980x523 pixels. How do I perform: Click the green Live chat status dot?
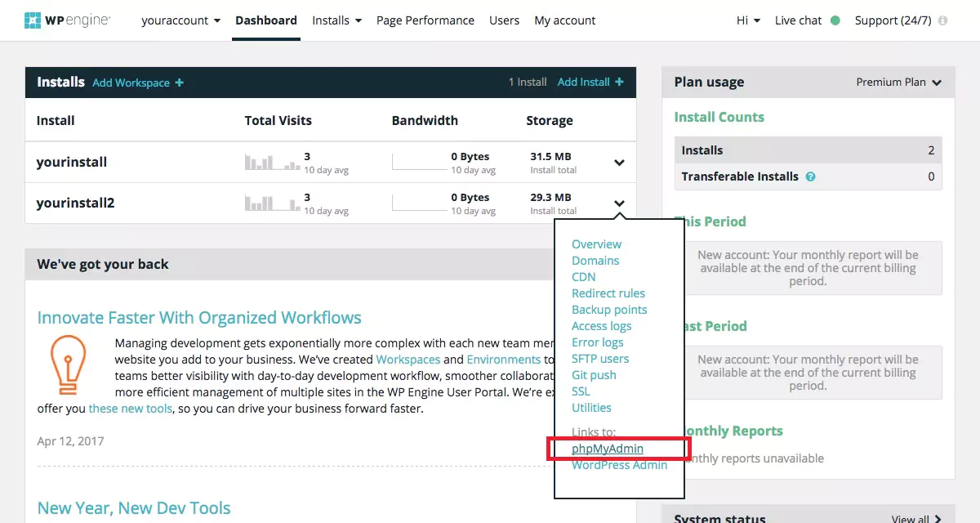coord(835,20)
